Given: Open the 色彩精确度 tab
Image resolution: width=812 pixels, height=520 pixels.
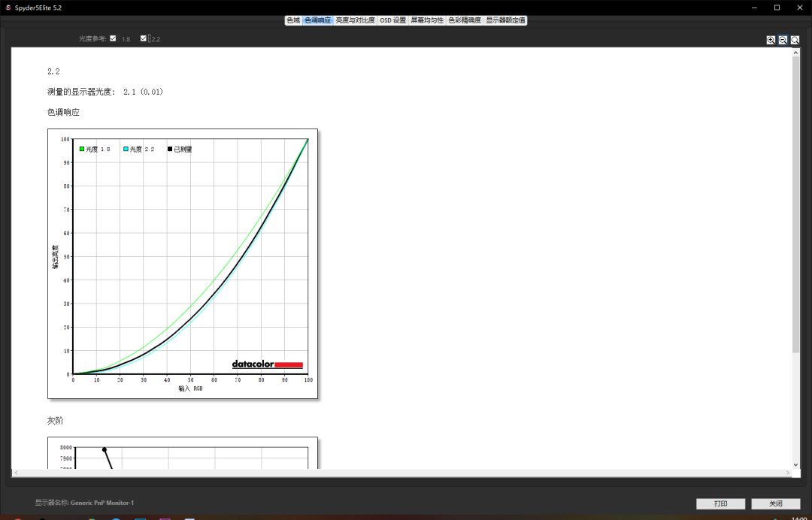Looking at the screenshot, I should pos(465,20).
